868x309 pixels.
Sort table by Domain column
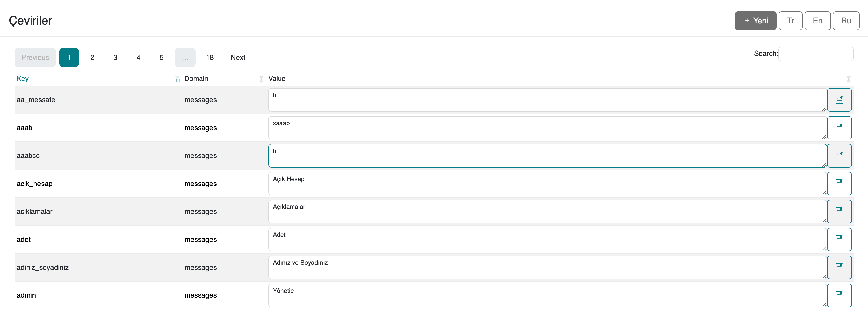pos(196,78)
